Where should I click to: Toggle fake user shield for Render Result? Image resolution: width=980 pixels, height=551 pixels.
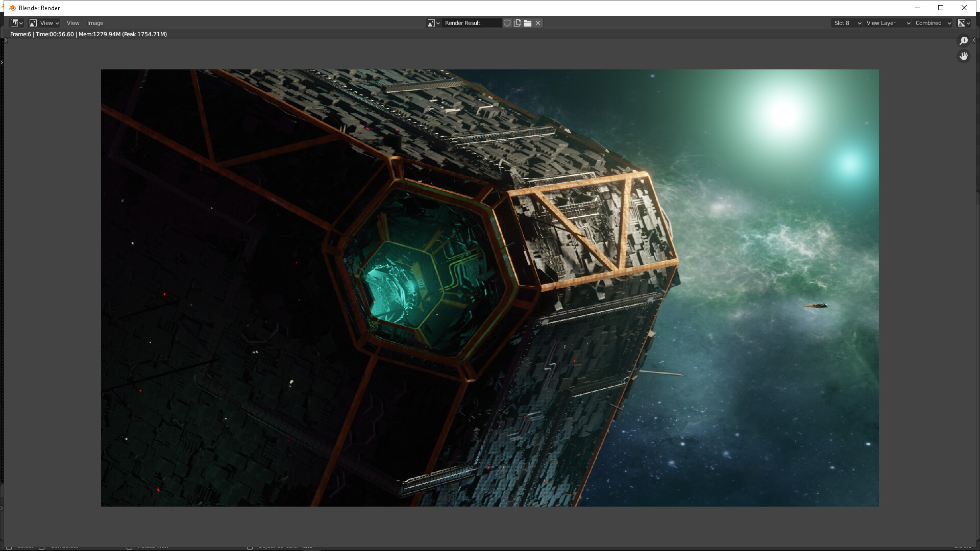507,23
